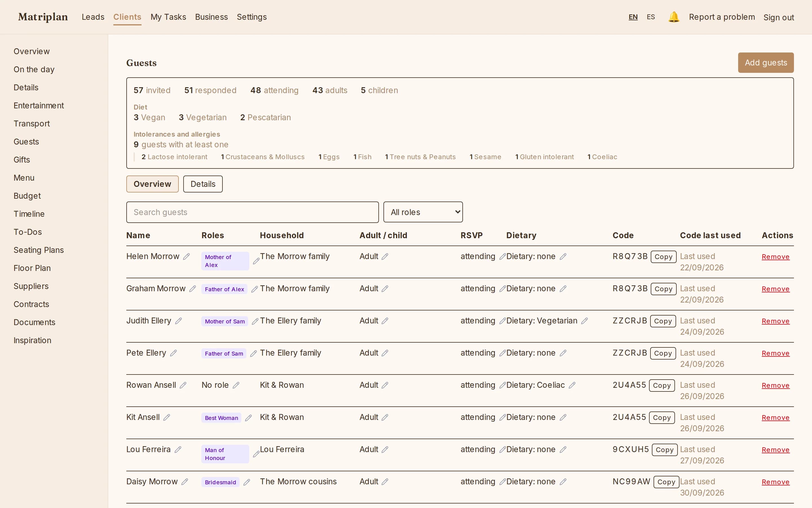Copy Kit Ansell's code 2U4A55

[662, 418]
